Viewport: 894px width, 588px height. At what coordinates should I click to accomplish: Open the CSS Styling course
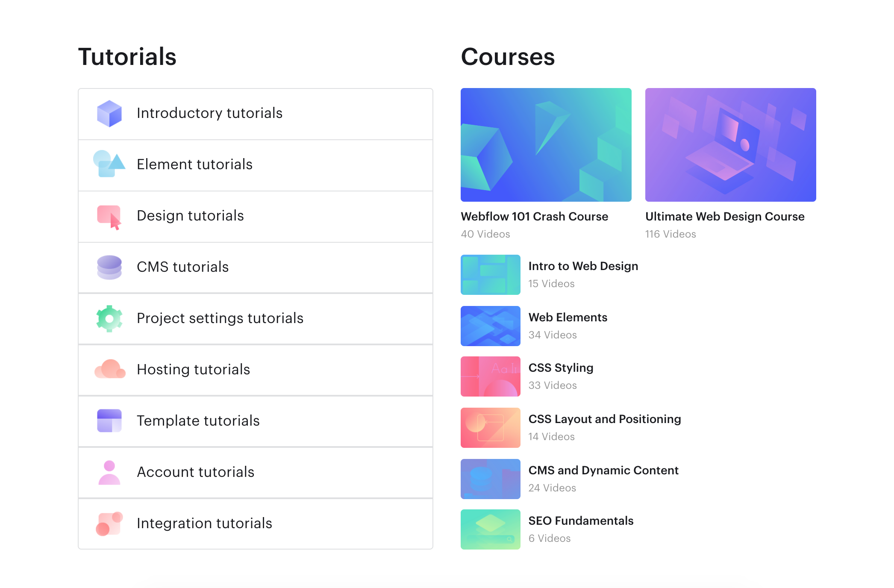560,367
